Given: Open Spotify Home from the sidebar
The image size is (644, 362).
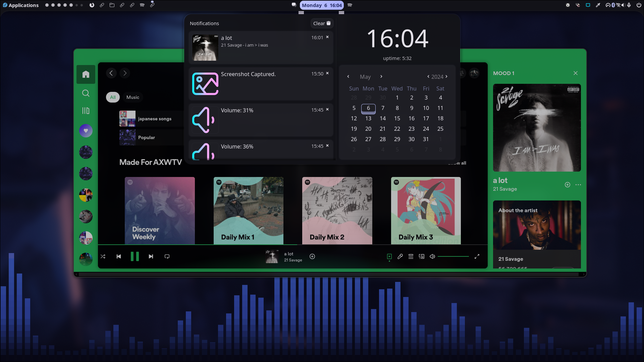Looking at the screenshot, I should click(86, 74).
